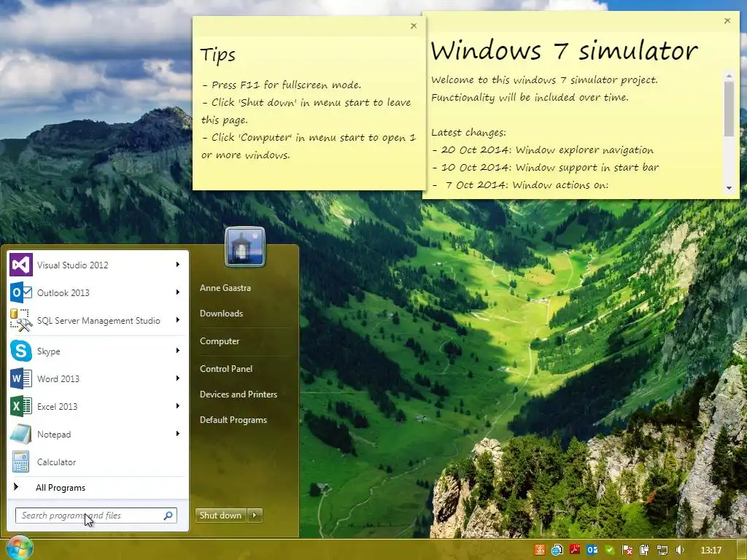Click the 'Press F11 for fullscreen mode' tip
This screenshot has width=747, height=560.
pyautogui.click(x=282, y=85)
